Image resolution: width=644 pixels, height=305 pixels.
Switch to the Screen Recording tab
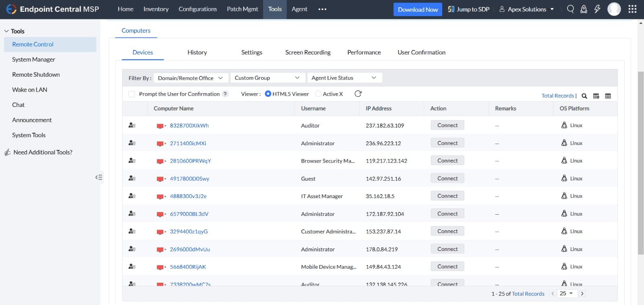(x=308, y=52)
